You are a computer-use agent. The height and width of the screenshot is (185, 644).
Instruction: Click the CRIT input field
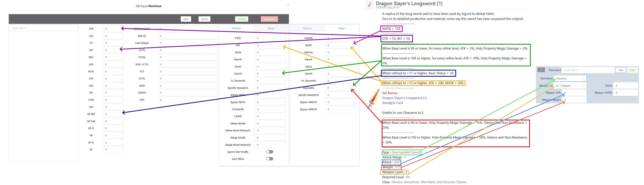(x=187, y=100)
